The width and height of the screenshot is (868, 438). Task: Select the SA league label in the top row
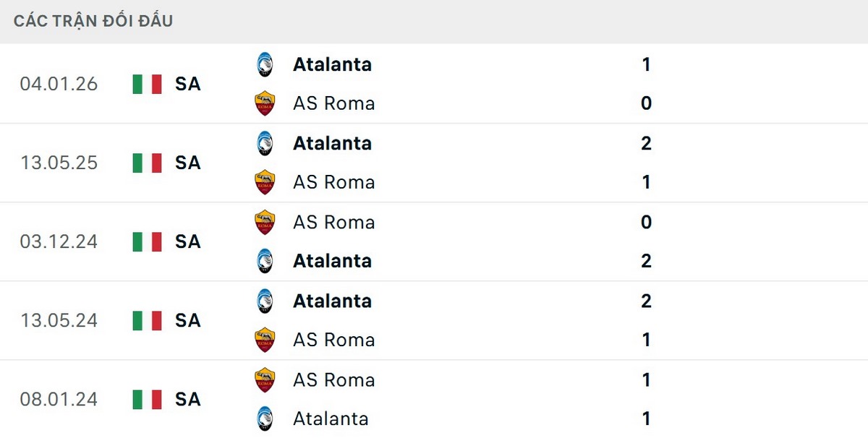188,84
